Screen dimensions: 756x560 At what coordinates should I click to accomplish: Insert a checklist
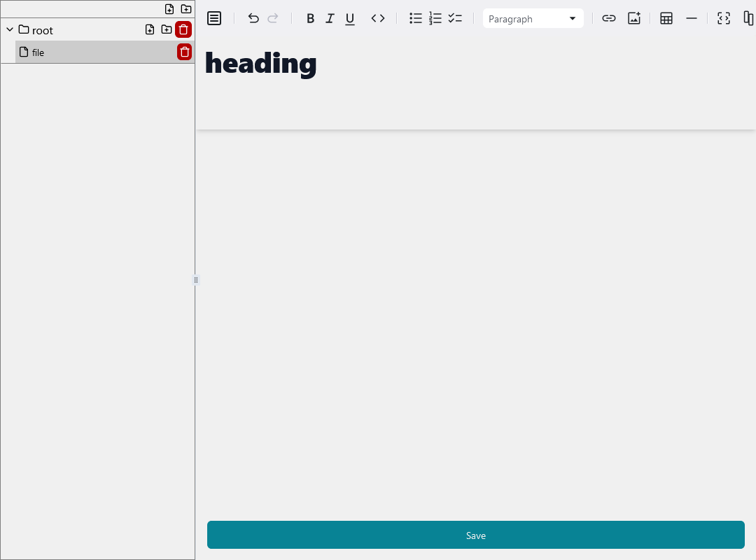[454, 18]
